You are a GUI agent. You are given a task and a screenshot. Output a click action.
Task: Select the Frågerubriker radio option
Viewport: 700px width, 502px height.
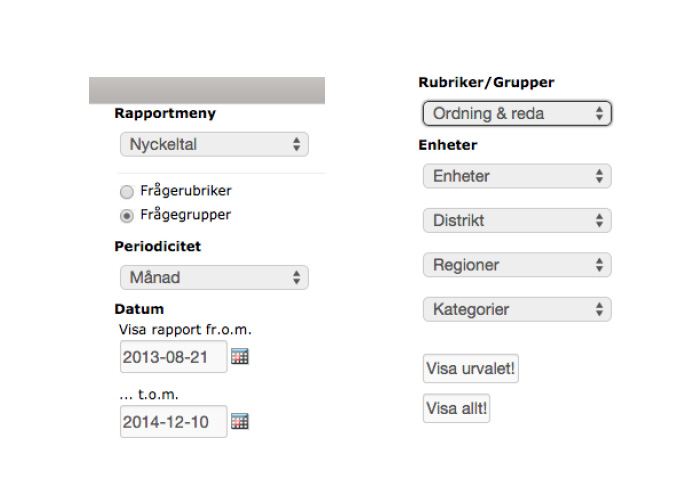127,192
